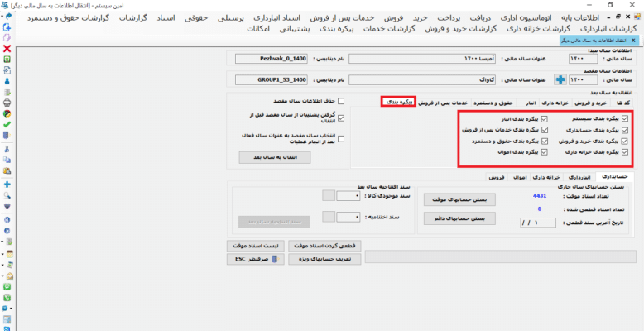644x331 pixels.
Task: Click the blue plus icon in left sidebar
Action: point(7,184)
